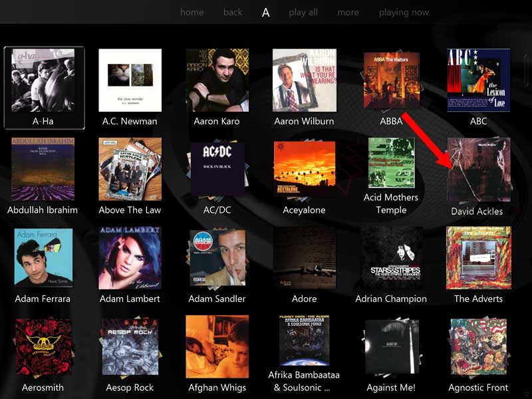Select the Adam Lambert cover art
Screen dimensions: 532x399
coord(130,258)
